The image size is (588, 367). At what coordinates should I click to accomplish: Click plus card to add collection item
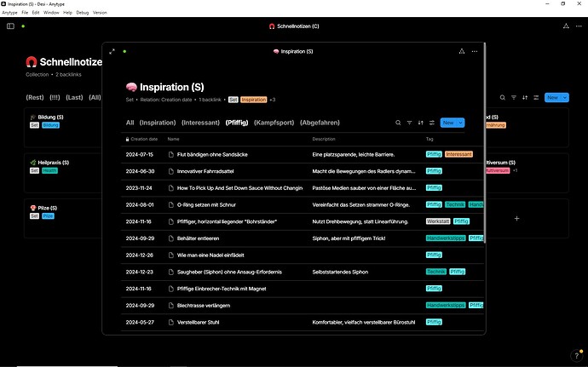[x=516, y=218]
